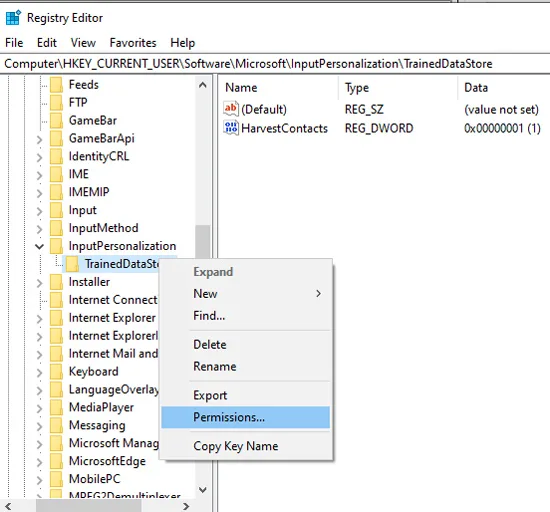Viewport: 550px width, 512px height.
Task: Click the (Default) string value icon
Action: pos(231,109)
